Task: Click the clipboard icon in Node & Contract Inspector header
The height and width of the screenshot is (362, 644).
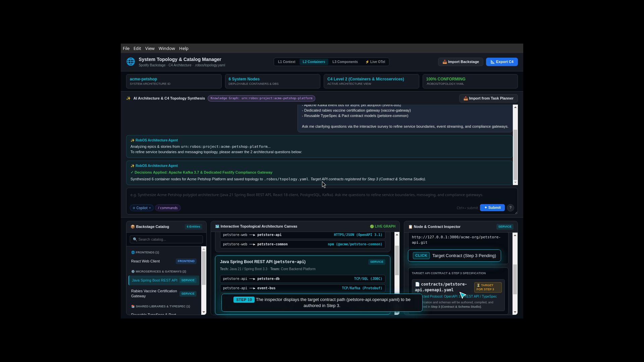Action: tap(410, 227)
